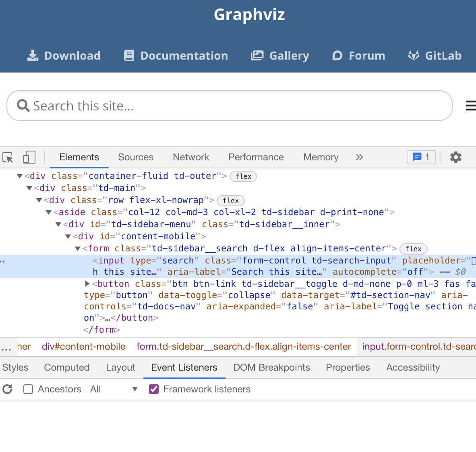Show more DevTools tabs chevron
Image resolution: width=476 pixels, height=452 pixels.
359,157
